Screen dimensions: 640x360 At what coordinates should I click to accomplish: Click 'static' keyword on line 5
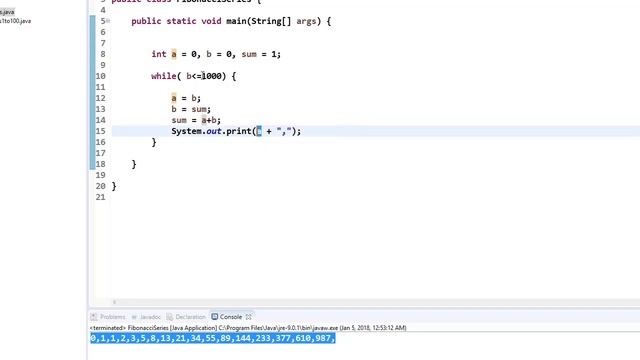(x=181, y=21)
